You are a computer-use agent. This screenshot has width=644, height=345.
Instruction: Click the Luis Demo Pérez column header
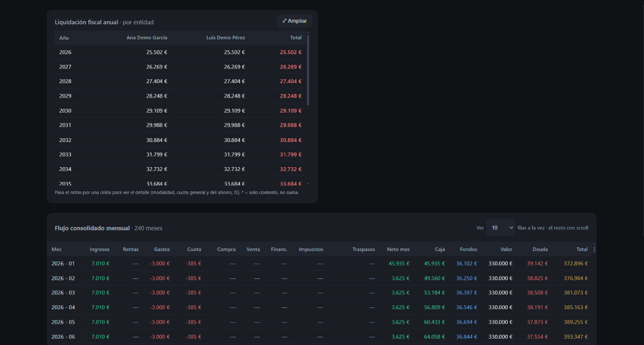pos(226,38)
